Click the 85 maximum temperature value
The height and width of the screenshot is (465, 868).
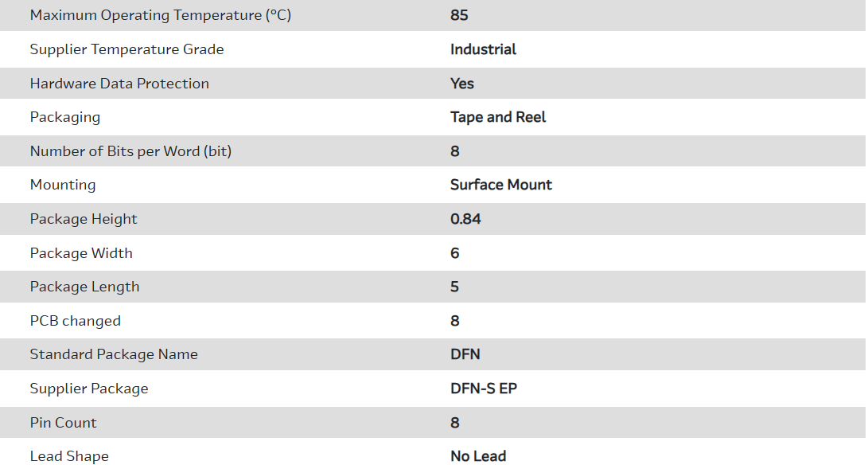tap(459, 15)
